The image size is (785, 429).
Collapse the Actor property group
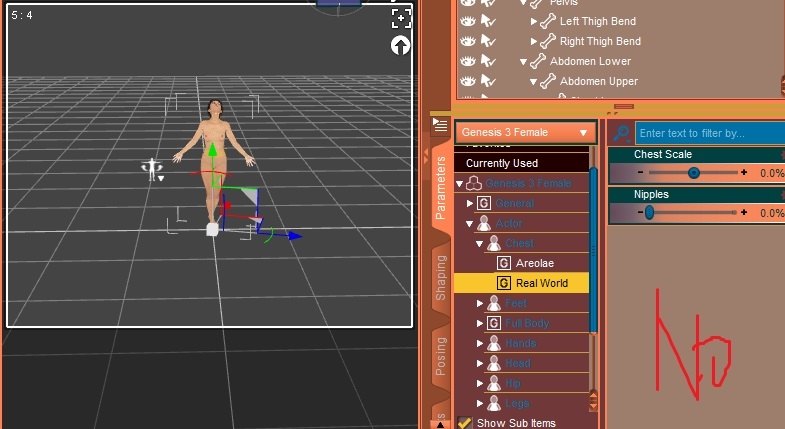(x=470, y=224)
